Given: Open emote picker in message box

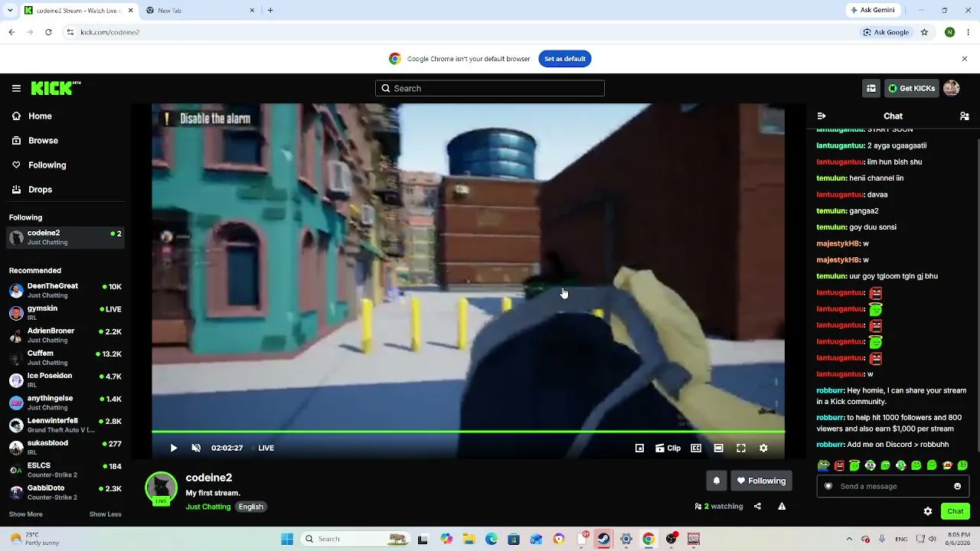Looking at the screenshot, I should point(958,487).
